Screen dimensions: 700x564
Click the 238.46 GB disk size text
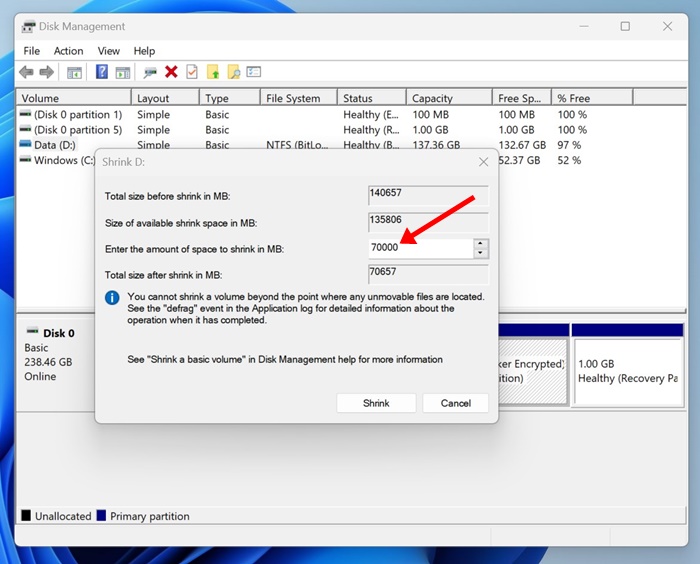pyautogui.click(x=48, y=362)
